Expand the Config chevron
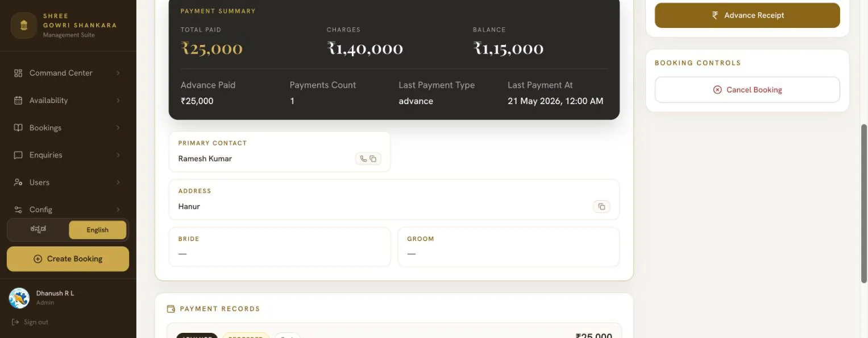868x338 pixels. pyautogui.click(x=118, y=209)
